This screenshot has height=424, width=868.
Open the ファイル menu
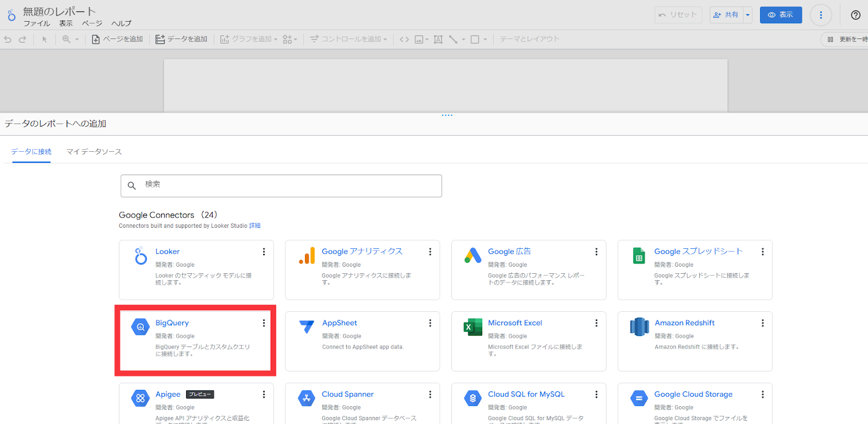click(37, 23)
